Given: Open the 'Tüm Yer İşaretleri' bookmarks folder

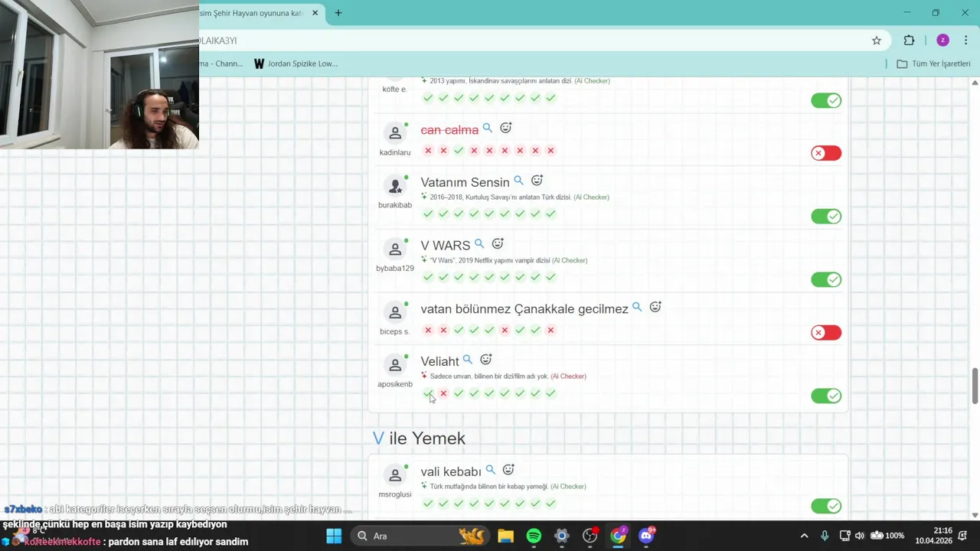Looking at the screenshot, I should point(933,64).
